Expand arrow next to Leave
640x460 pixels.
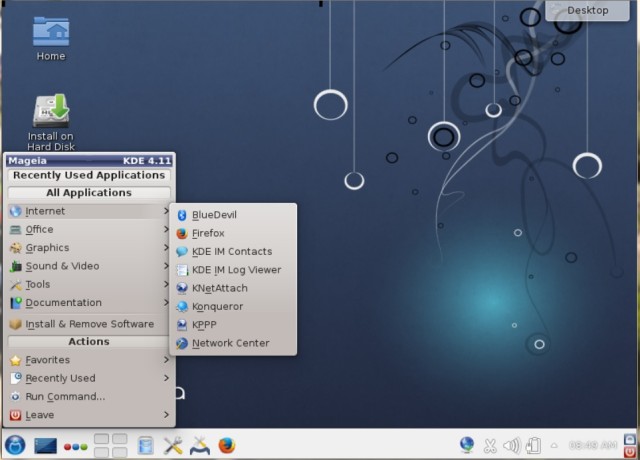point(166,415)
